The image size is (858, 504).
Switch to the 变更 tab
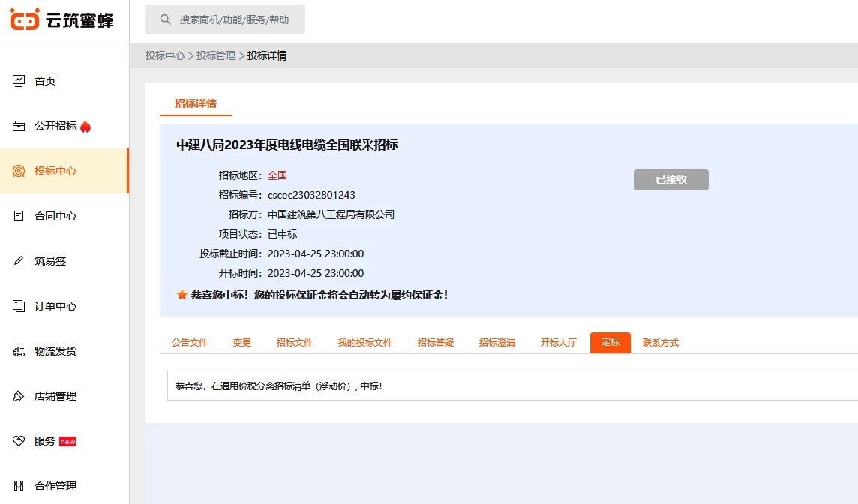click(241, 343)
